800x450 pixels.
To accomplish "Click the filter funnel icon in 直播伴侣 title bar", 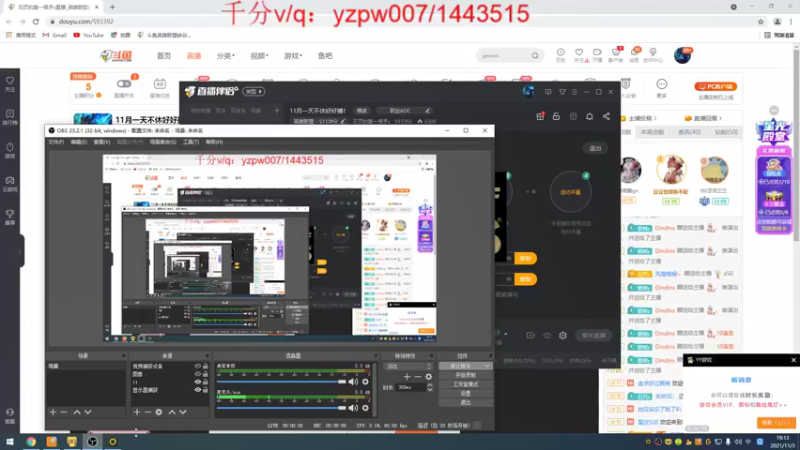I will click(562, 92).
